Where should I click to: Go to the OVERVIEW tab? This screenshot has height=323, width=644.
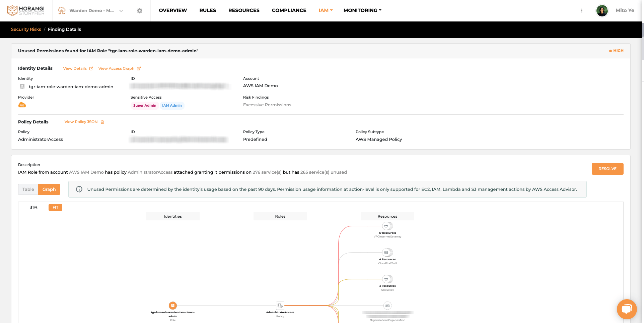coord(173,10)
